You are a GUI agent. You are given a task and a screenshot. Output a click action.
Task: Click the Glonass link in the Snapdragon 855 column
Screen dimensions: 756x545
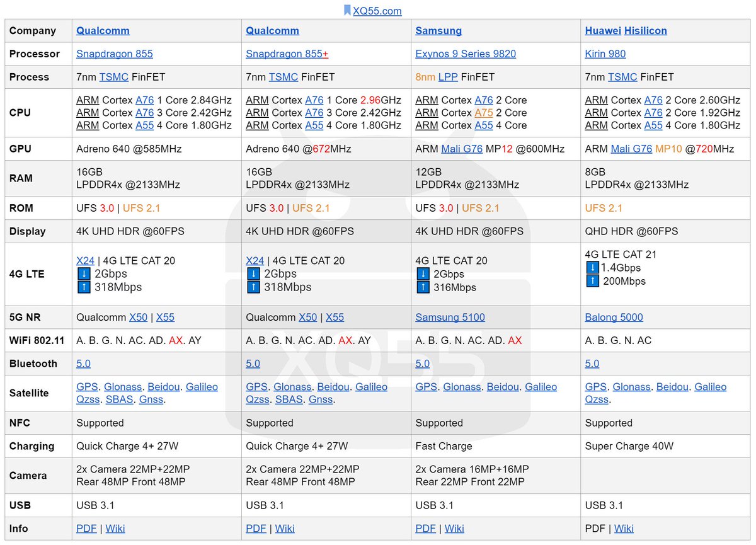click(123, 387)
